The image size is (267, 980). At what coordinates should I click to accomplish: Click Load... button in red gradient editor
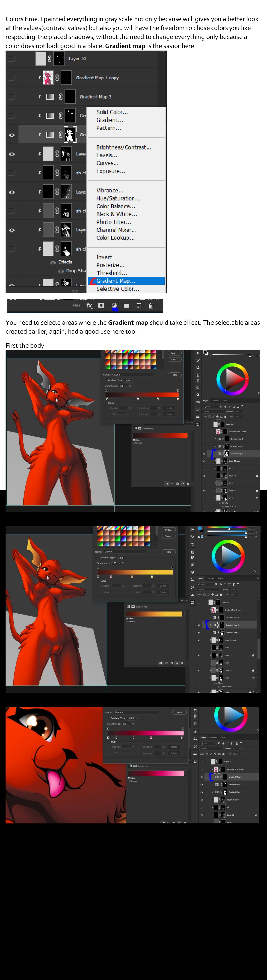174,353
